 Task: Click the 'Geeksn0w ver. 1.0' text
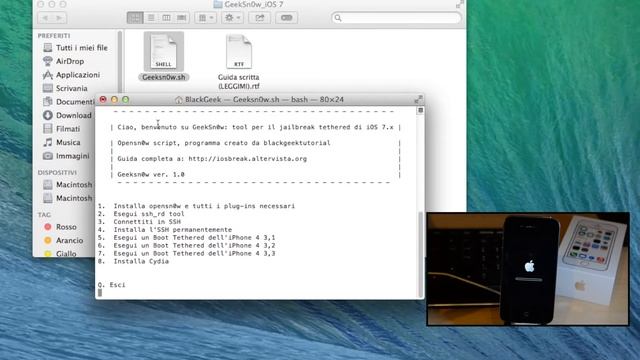pos(151,175)
